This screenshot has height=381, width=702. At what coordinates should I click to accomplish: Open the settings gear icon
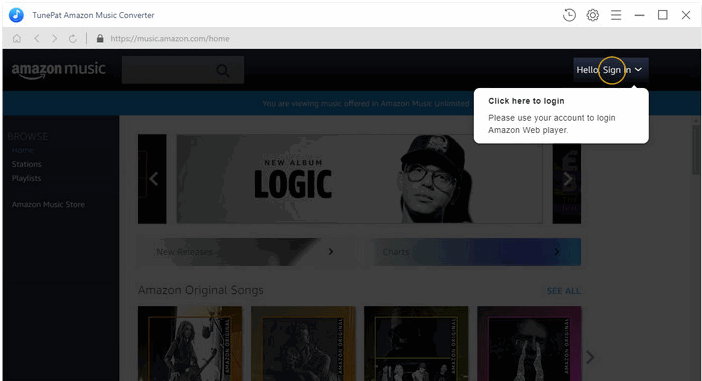pyautogui.click(x=593, y=15)
